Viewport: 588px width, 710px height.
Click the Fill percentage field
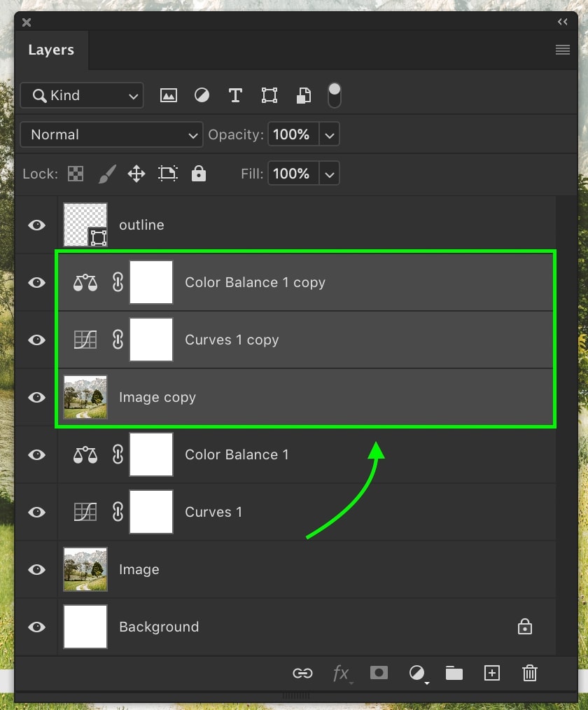(x=291, y=174)
